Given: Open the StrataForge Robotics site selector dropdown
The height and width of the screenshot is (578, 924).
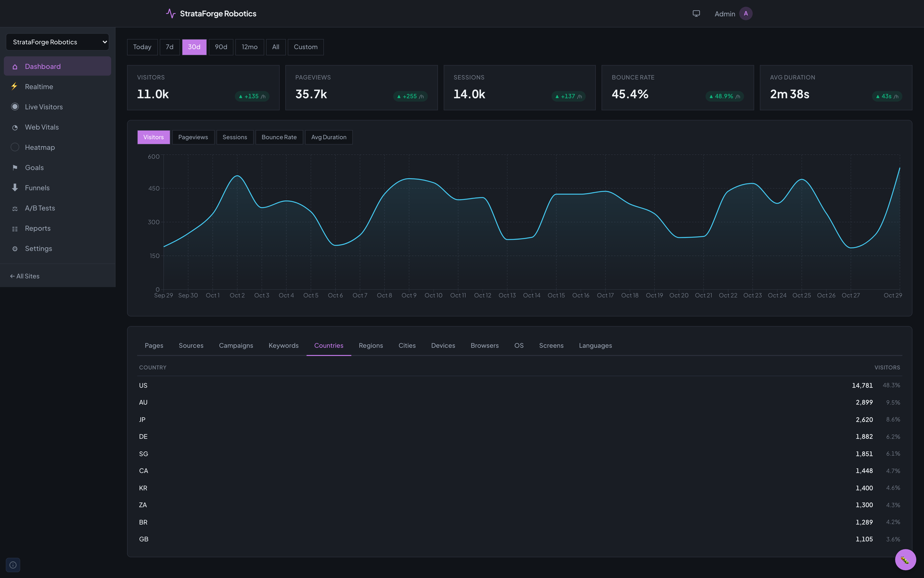Looking at the screenshot, I should pos(57,42).
